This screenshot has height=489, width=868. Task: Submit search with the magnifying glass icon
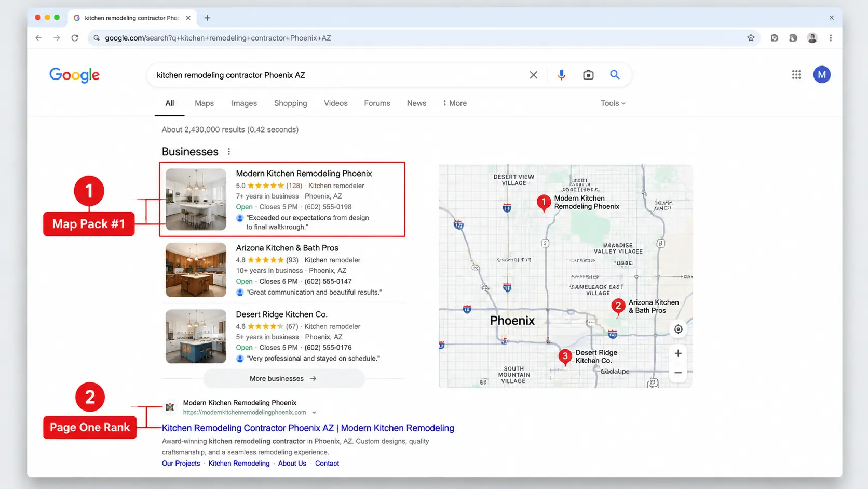coord(615,75)
